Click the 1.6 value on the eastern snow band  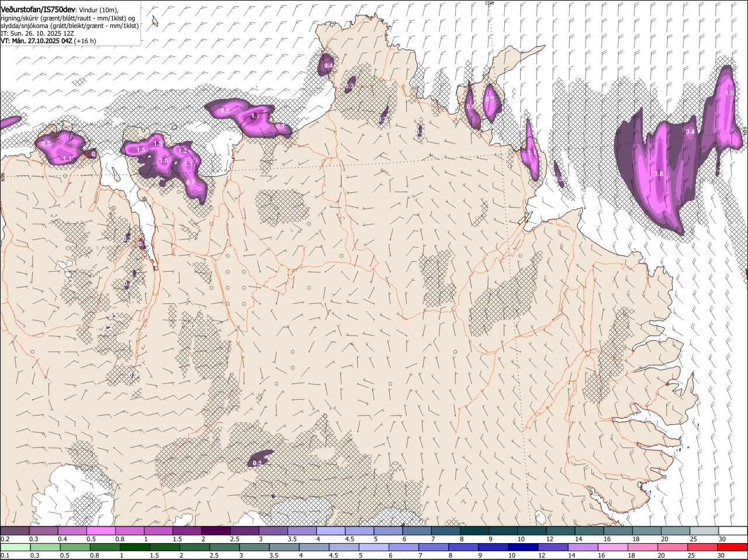659,174
